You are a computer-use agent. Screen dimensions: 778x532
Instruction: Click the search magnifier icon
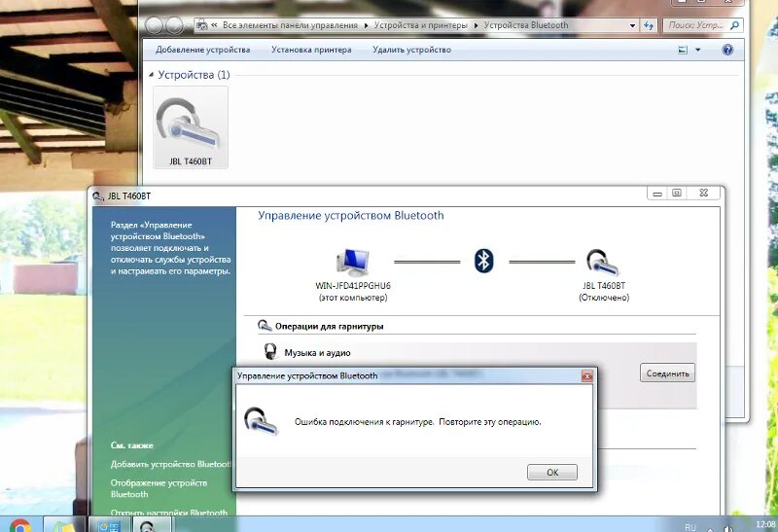(735, 25)
